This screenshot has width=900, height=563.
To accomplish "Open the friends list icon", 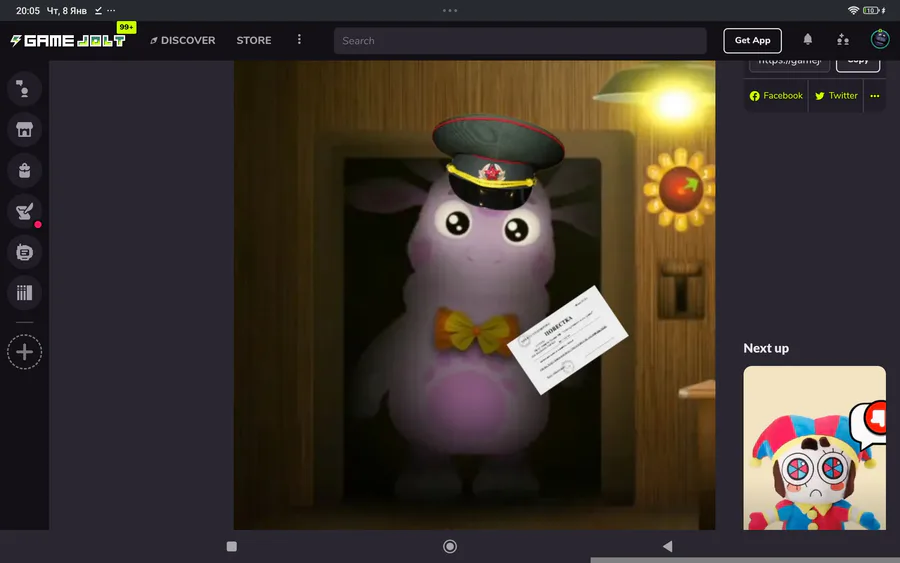I will tap(843, 40).
